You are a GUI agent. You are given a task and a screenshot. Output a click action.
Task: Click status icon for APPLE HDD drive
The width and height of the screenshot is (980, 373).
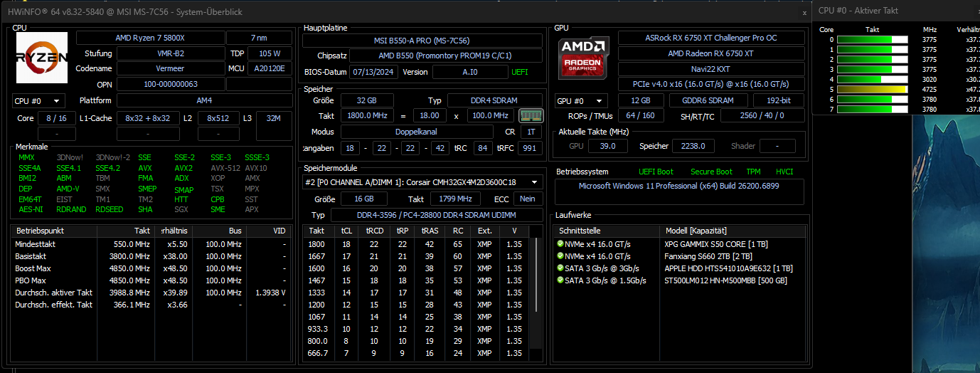coord(560,268)
